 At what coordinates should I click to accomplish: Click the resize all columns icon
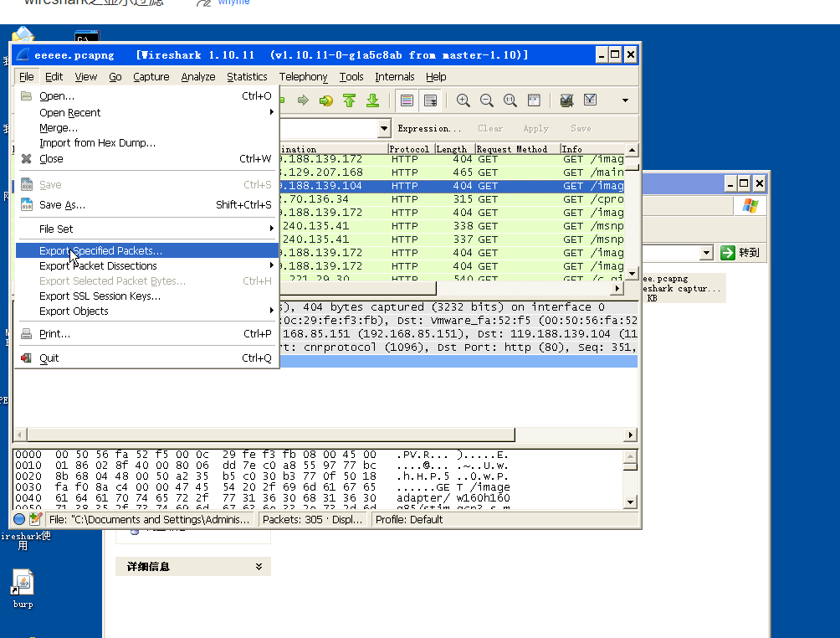pos(534,100)
